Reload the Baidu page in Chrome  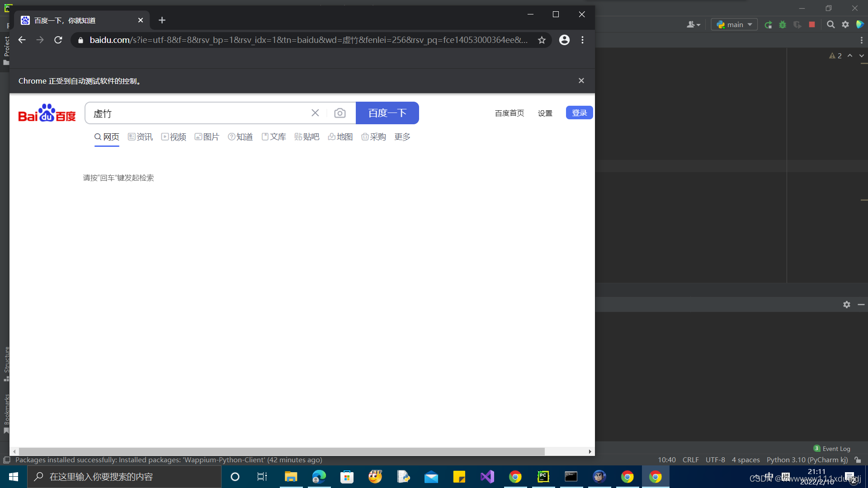(58, 40)
